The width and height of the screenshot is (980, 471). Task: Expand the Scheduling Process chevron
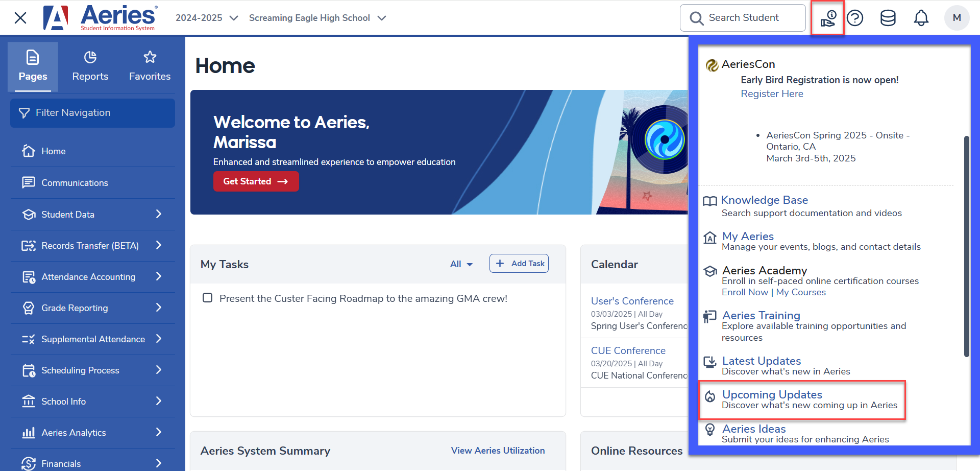(159, 370)
